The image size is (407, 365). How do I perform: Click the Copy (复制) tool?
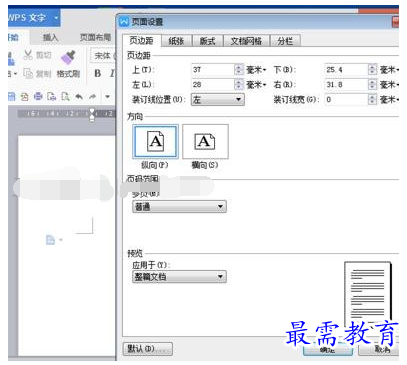(37, 73)
